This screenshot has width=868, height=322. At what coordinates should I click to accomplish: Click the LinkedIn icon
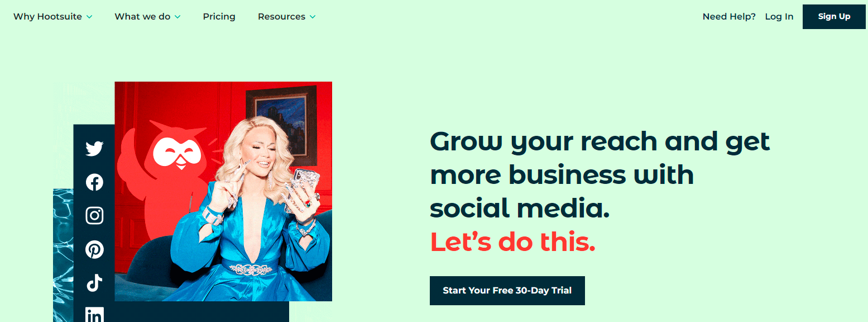point(94,315)
